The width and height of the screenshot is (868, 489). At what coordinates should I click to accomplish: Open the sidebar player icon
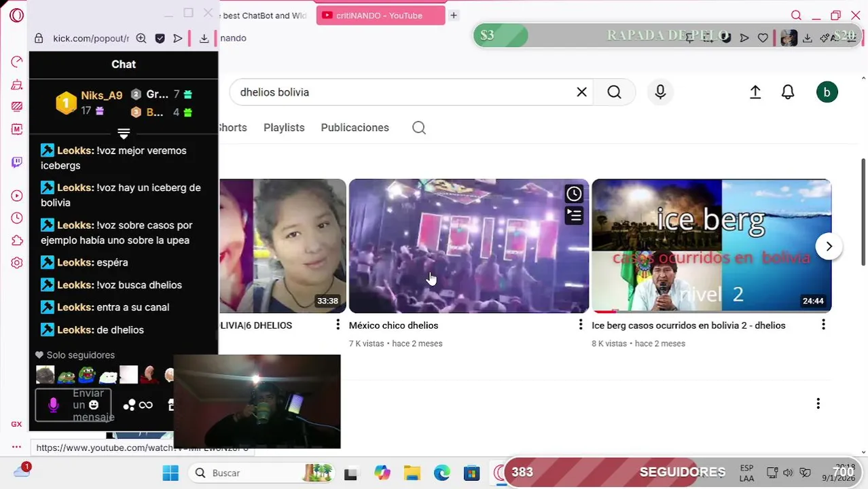pyautogui.click(x=17, y=196)
